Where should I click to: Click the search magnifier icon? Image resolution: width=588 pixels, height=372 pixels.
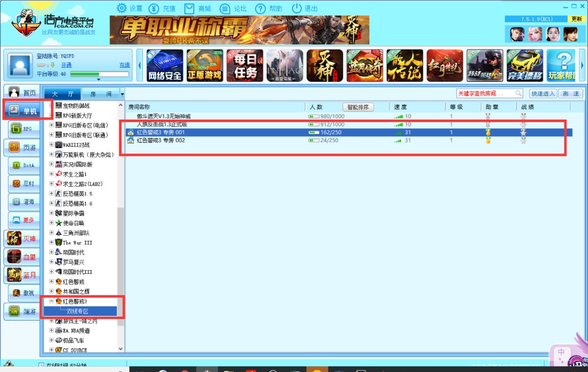[x=518, y=93]
